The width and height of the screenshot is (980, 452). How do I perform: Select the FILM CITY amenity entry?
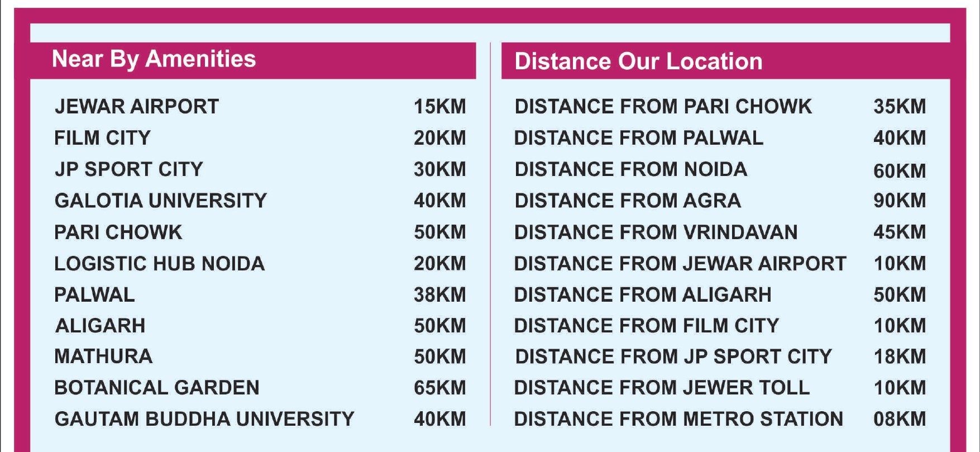[260, 138]
